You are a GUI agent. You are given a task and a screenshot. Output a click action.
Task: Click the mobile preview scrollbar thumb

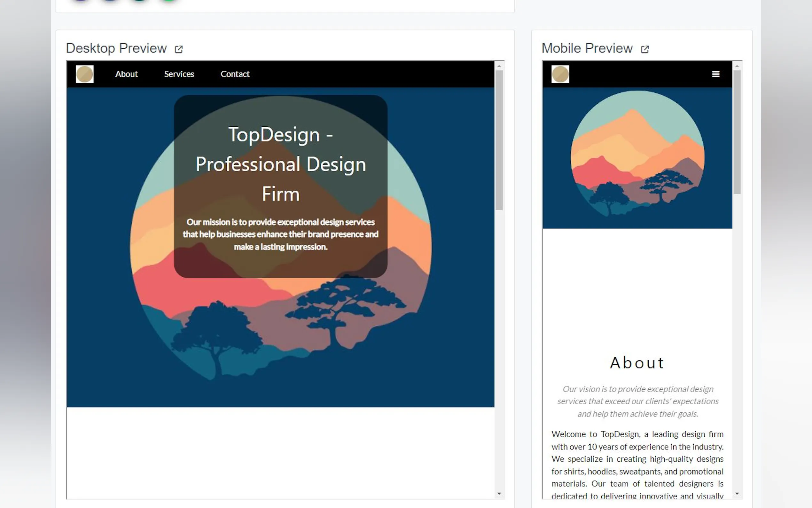[x=737, y=132]
